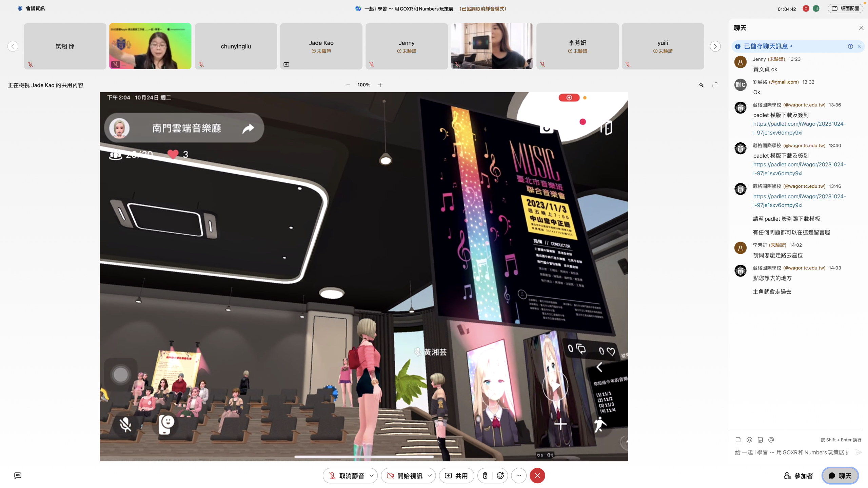The height and width of the screenshot is (488, 868).
Task: Open text formatting in chat input
Action: click(x=738, y=440)
